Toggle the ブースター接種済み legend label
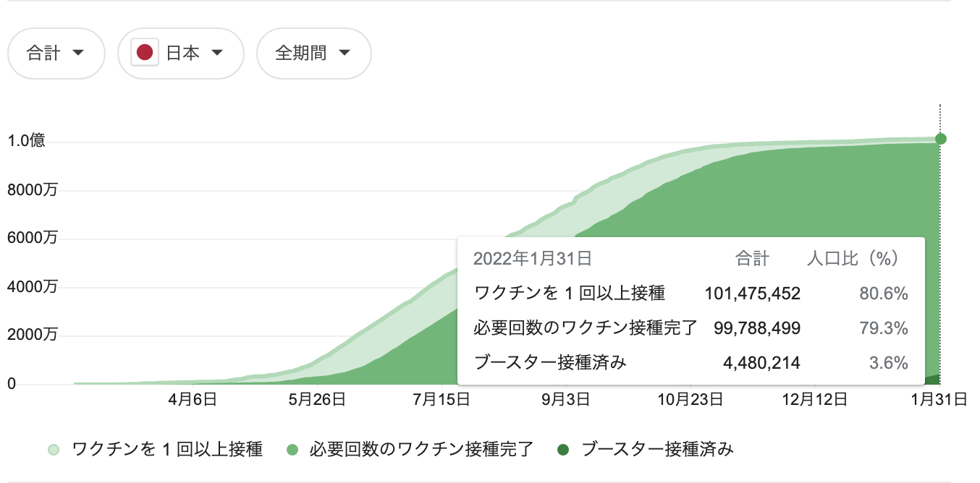This screenshot has width=980, height=483. click(658, 450)
